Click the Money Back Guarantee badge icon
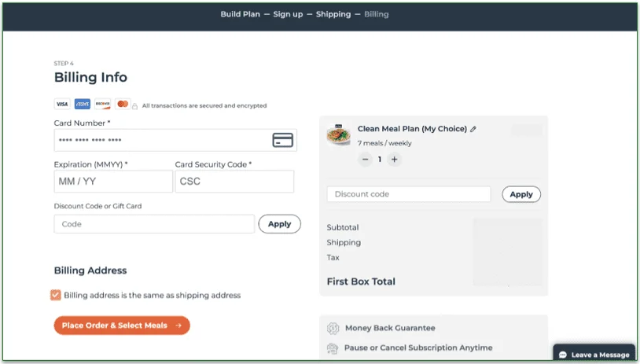The width and height of the screenshot is (640, 364). [333, 328]
